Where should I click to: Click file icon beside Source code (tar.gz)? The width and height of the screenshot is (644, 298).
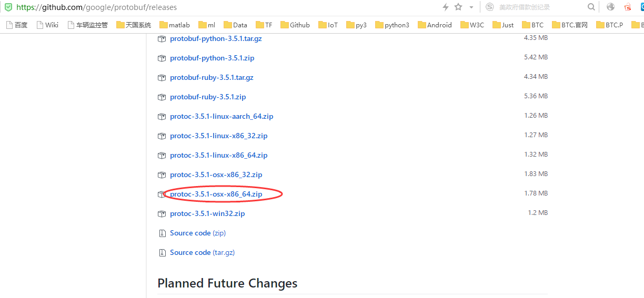pos(162,253)
